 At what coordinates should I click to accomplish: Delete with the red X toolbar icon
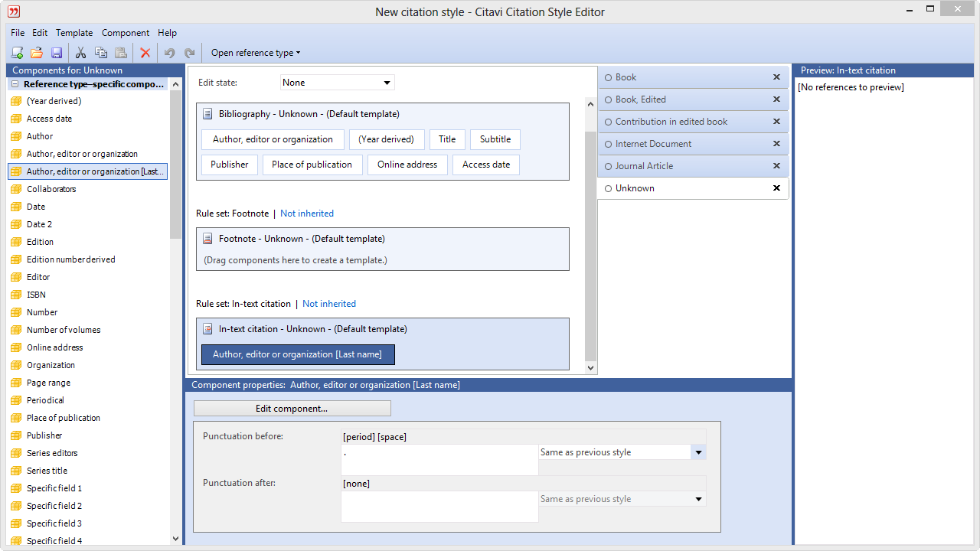[145, 53]
